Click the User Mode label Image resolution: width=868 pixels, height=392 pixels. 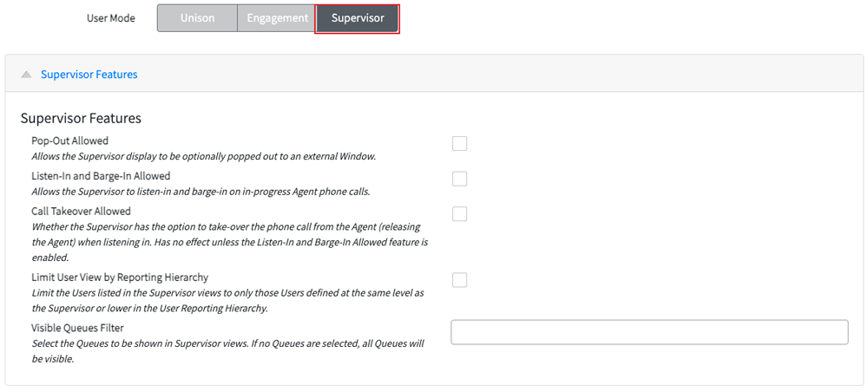111,18
